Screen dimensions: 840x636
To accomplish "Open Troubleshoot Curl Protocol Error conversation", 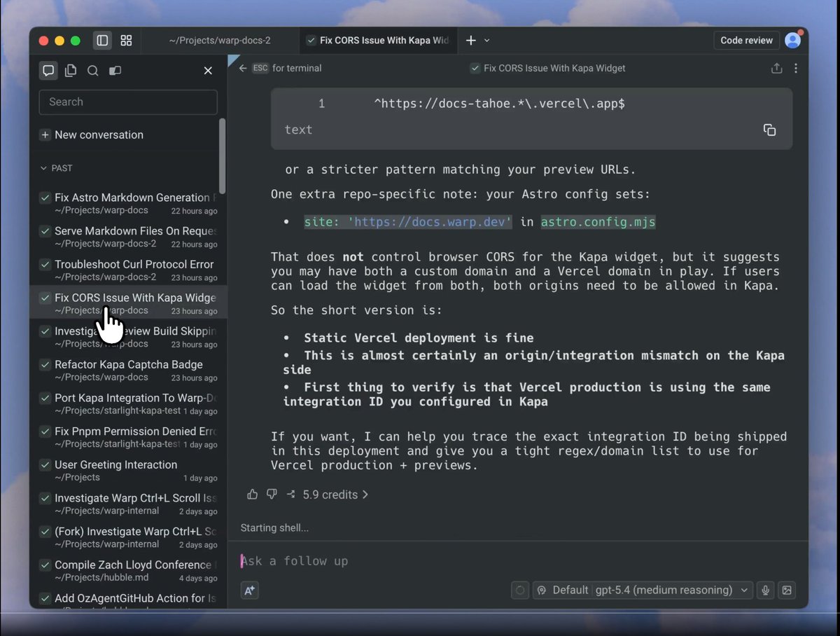I will click(129, 270).
